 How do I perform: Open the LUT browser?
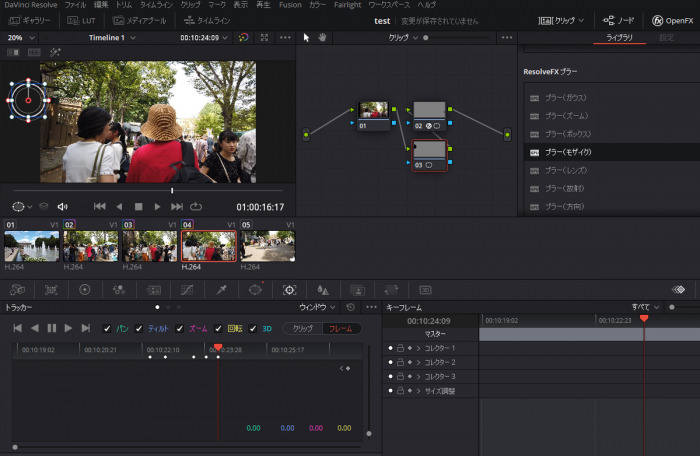pos(81,21)
